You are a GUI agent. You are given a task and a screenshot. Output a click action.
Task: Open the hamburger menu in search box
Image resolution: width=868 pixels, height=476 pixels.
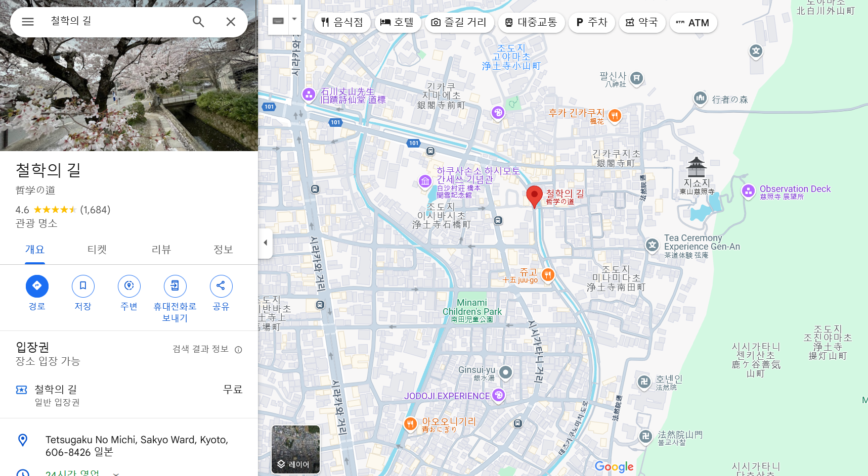pos(28,22)
